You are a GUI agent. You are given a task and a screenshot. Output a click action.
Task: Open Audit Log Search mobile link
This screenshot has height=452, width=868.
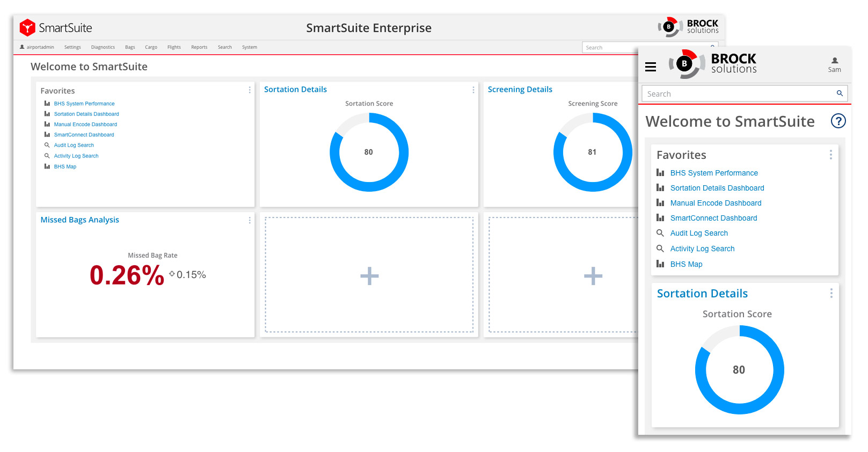point(699,233)
